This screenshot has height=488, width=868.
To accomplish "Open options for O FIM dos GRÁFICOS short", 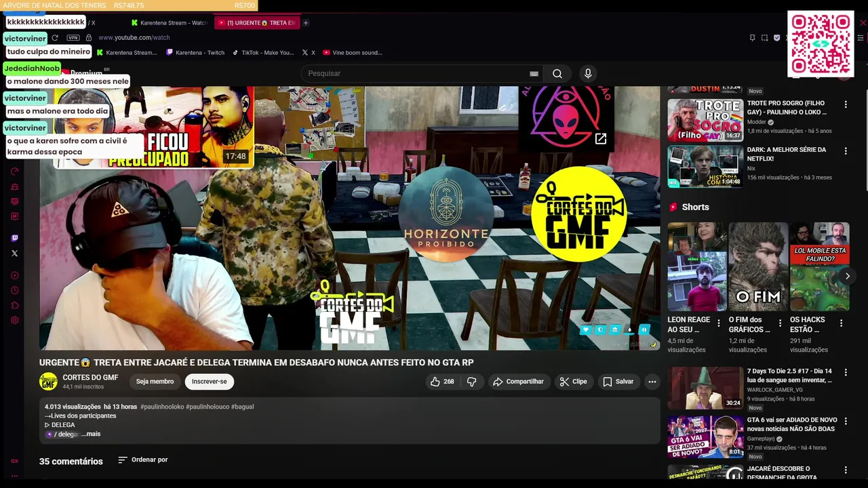I will [780, 323].
